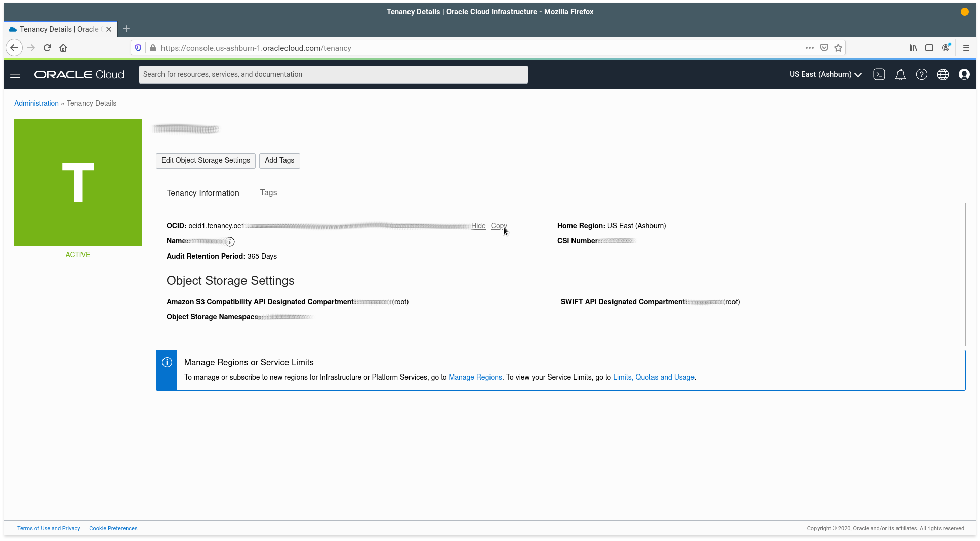
Task: Close the Tenancy Details tab
Action: 108,29
